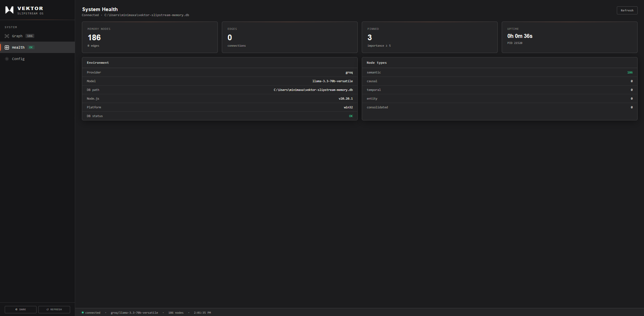Click the groq model name in status bar
The image size is (644, 316).
(x=134, y=313)
